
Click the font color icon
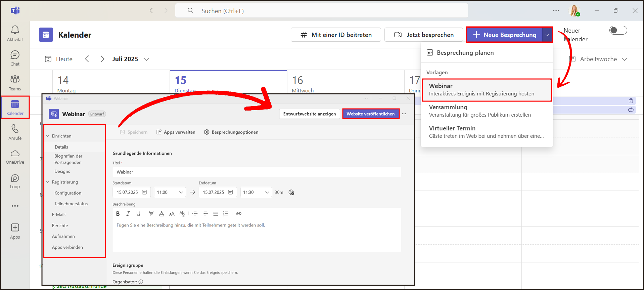[162, 214]
